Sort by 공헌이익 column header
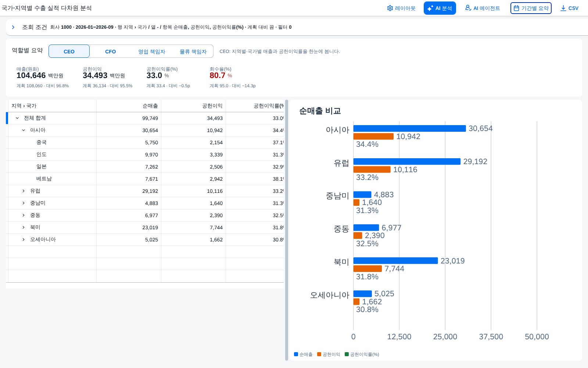Screen dimensions: 588x368 [193, 106]
